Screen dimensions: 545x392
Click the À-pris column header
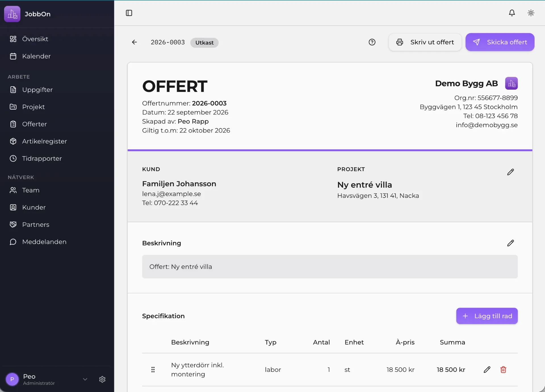tap(405, 342)
